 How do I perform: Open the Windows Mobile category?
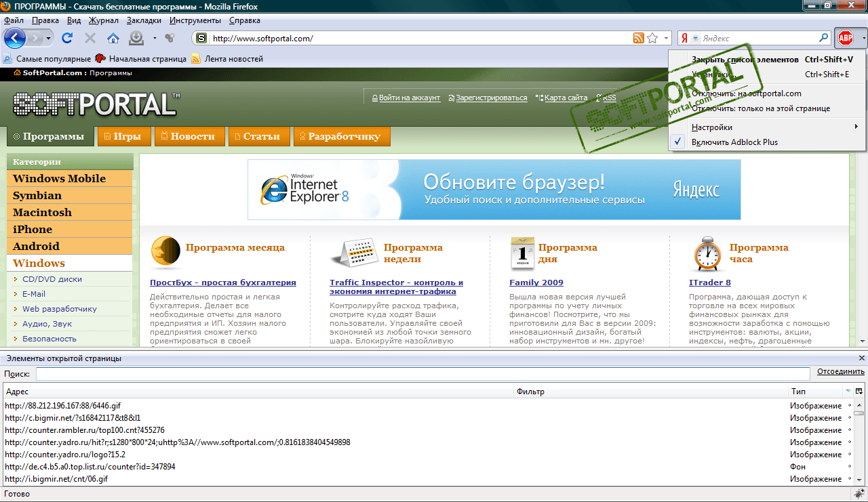pos(70,179)
